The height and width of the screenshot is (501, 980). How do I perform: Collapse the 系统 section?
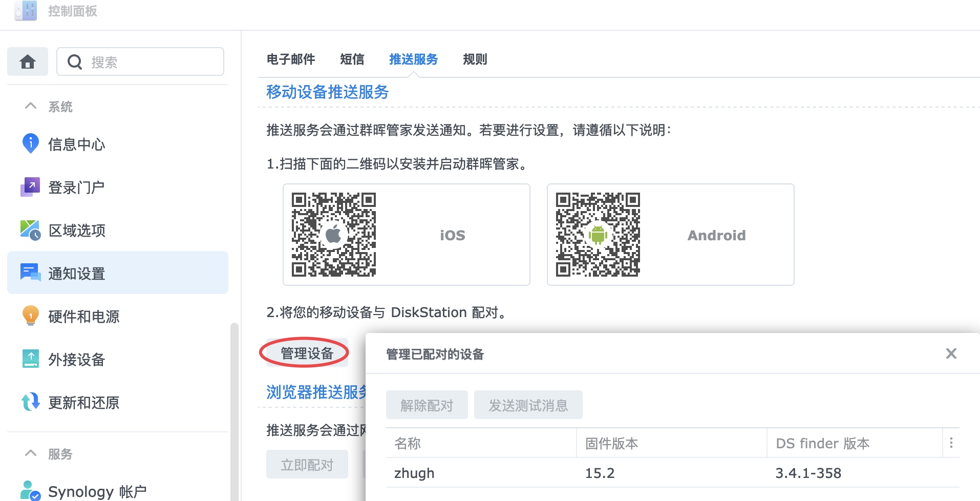coord(31,106)
